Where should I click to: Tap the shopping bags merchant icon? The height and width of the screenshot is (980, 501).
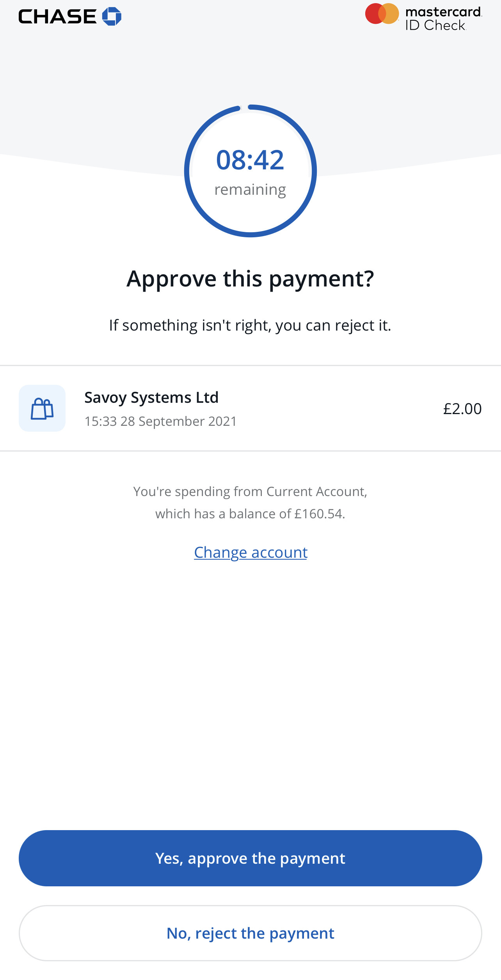click(42, 408)
